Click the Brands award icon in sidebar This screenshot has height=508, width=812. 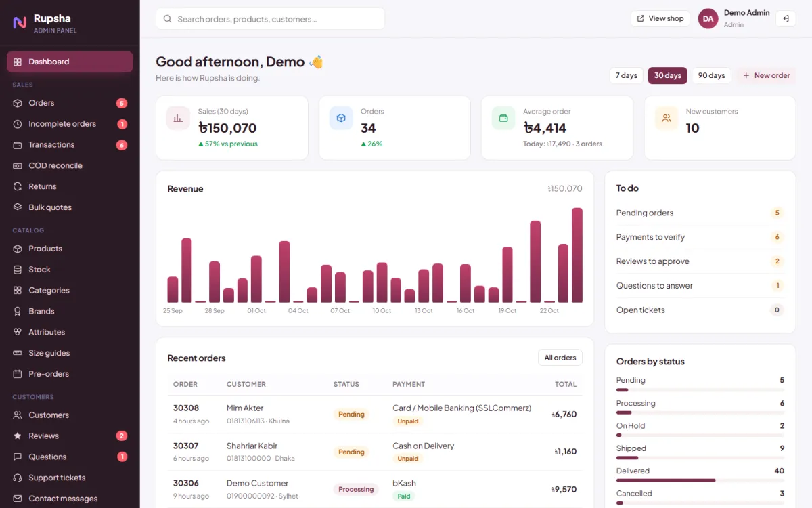click(x=18, y=311)
